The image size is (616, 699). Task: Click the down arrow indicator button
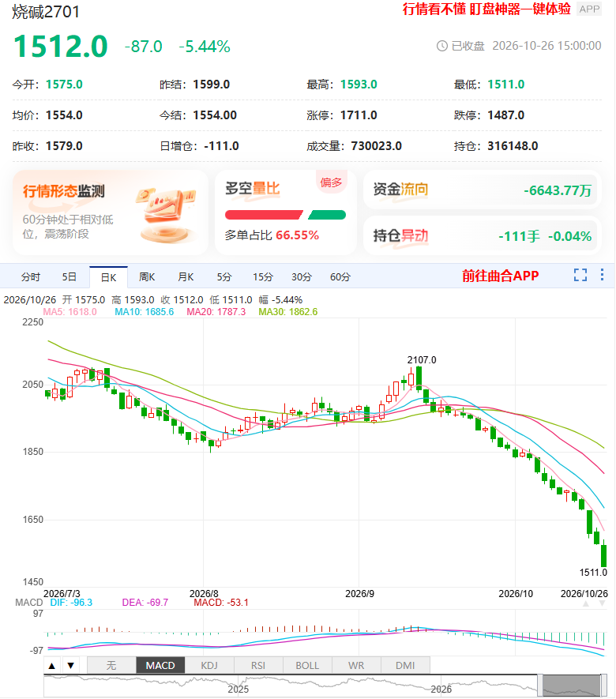coord(70,666)
